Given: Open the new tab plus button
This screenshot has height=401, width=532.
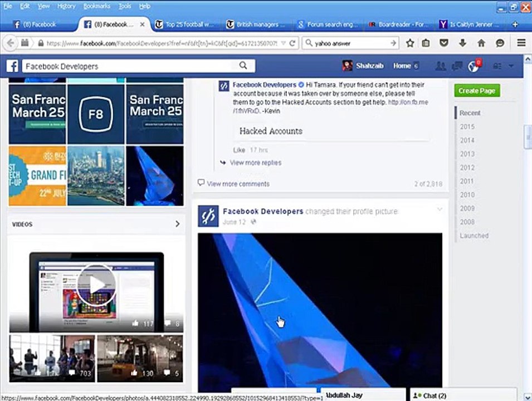Looking at the screenshot, I should tap(515, 25).
